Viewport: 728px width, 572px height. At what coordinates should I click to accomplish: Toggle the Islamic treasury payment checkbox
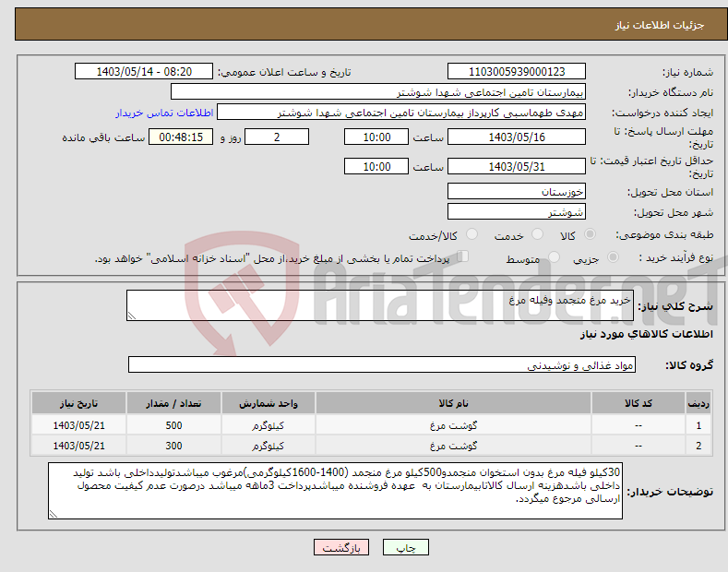(x=463, y=256)
